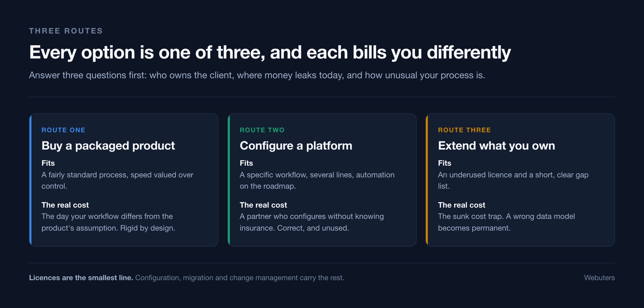Click the ROUTE THREE label
Viewport: 644px width, 308px height.
(464, 130)
